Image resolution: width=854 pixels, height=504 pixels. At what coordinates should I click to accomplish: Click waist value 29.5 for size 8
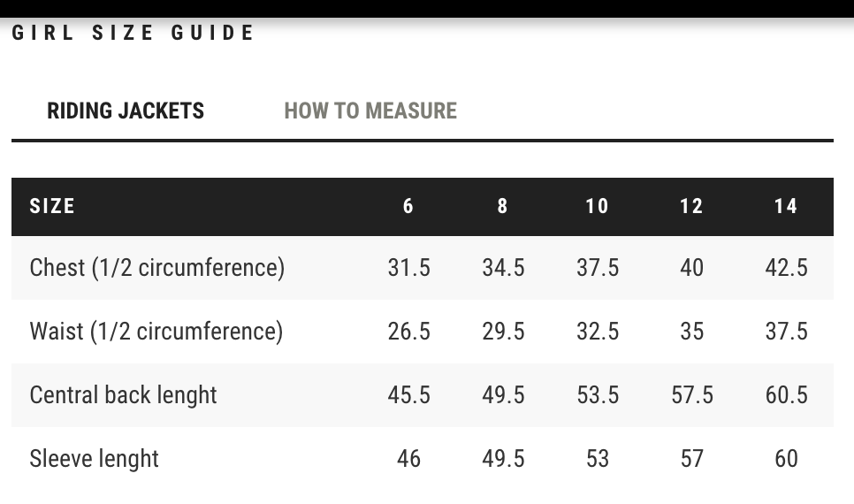503,331
